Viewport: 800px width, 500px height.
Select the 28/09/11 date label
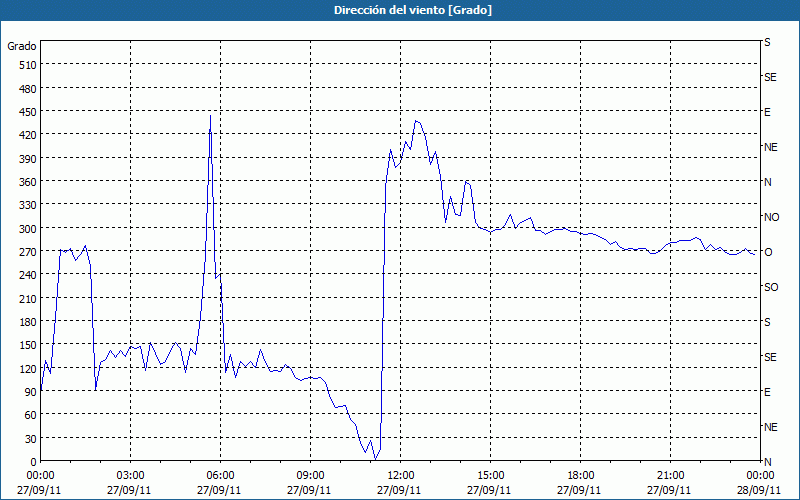(x=760, y=490)
